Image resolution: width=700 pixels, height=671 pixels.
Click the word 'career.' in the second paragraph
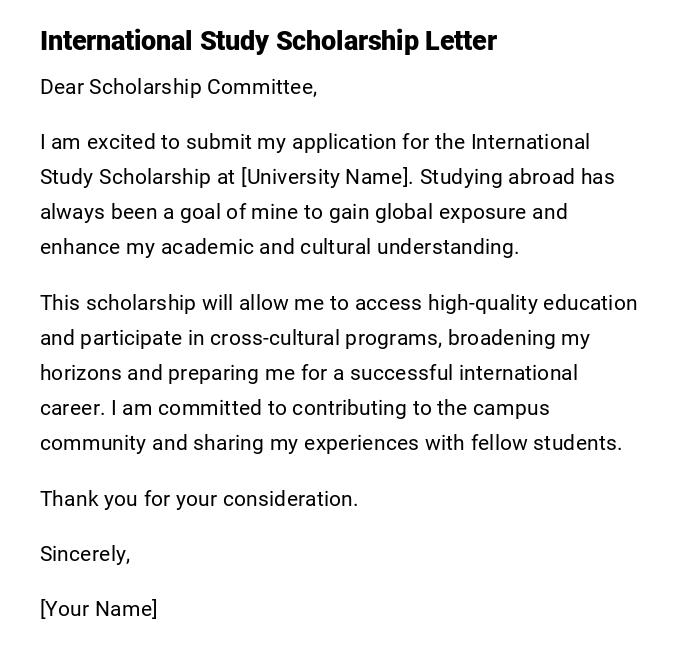(72, 408)
